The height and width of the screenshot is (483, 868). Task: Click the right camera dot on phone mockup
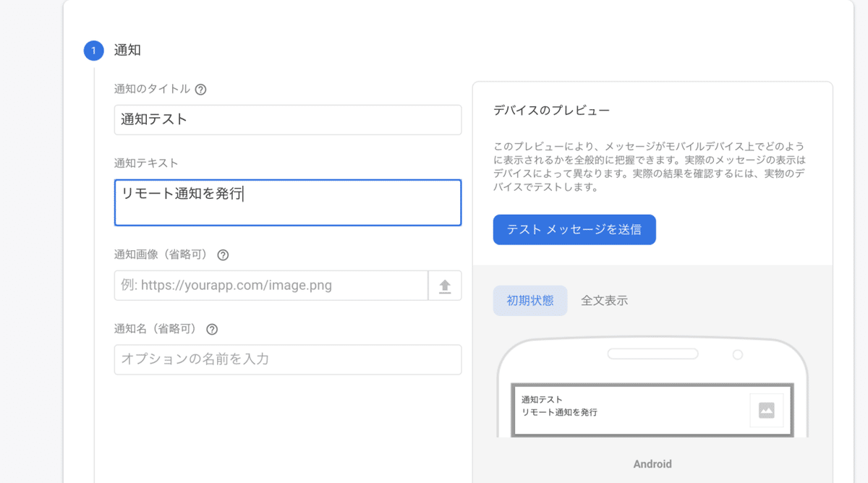pos(738,356)
